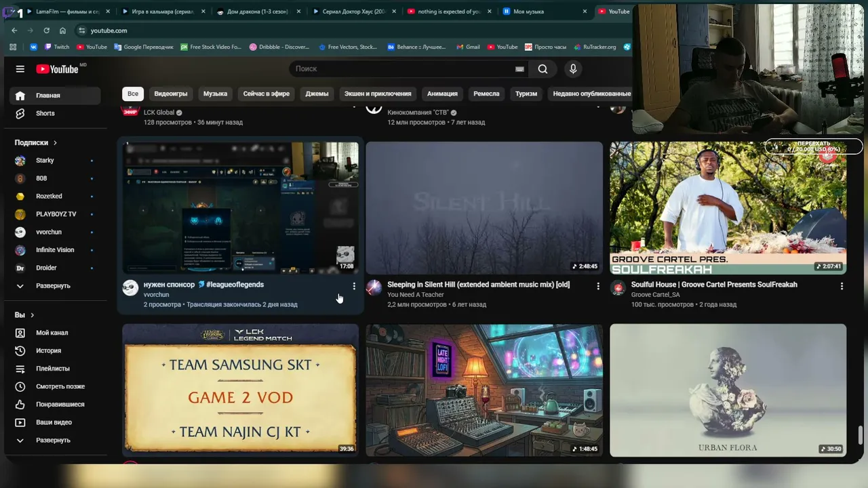Open the YouTube hamburger guide menu
The height and width of the screenshot is (488, 868).
tap(20, 68)
